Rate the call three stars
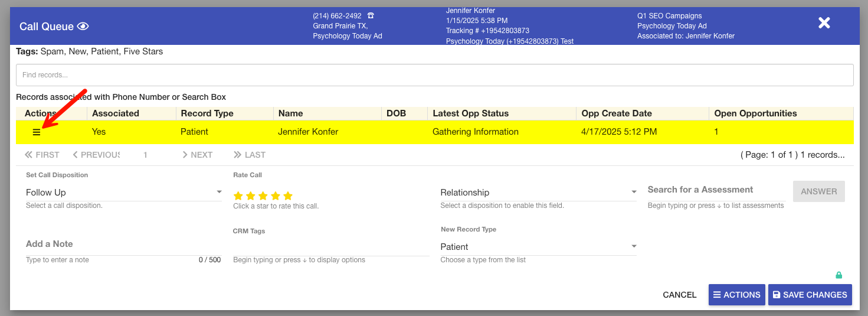 pyautogui.click(x=263, y=196)
